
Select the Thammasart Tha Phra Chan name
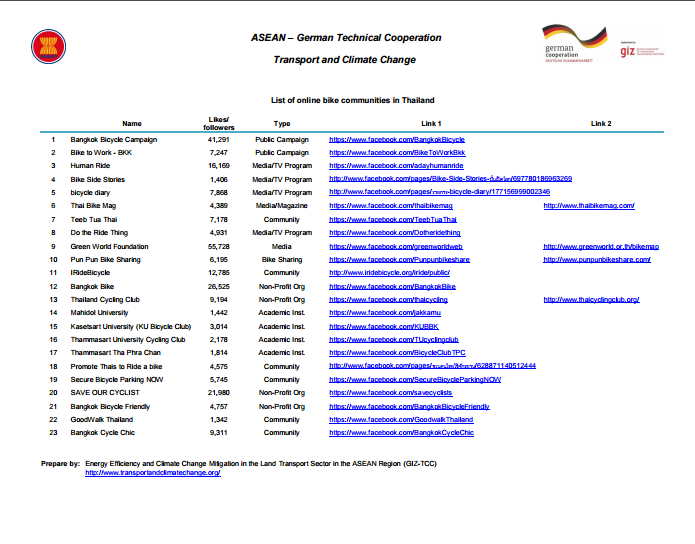(x=115, y=353)
